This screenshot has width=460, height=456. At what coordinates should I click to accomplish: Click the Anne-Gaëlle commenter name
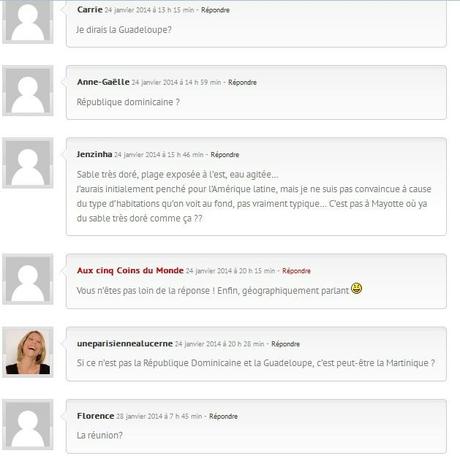tap(103, 82)
